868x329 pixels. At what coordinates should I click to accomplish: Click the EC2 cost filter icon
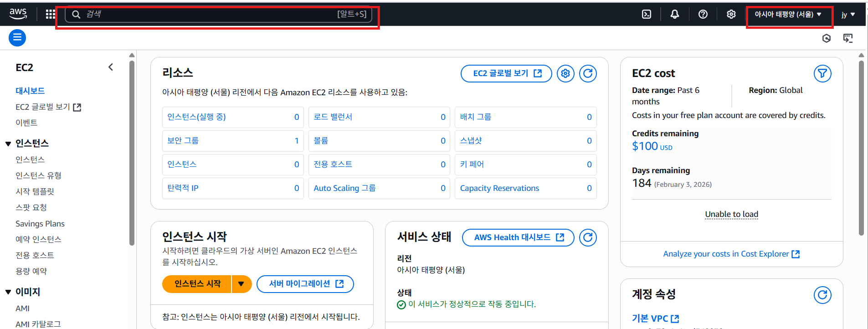click(x=822, y=73)
